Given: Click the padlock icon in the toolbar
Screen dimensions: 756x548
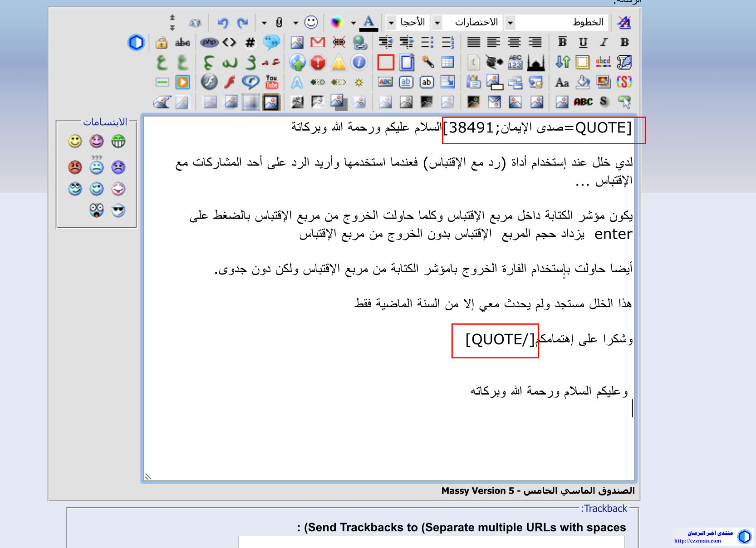Looking at the screenshot, I should (161, 43).
